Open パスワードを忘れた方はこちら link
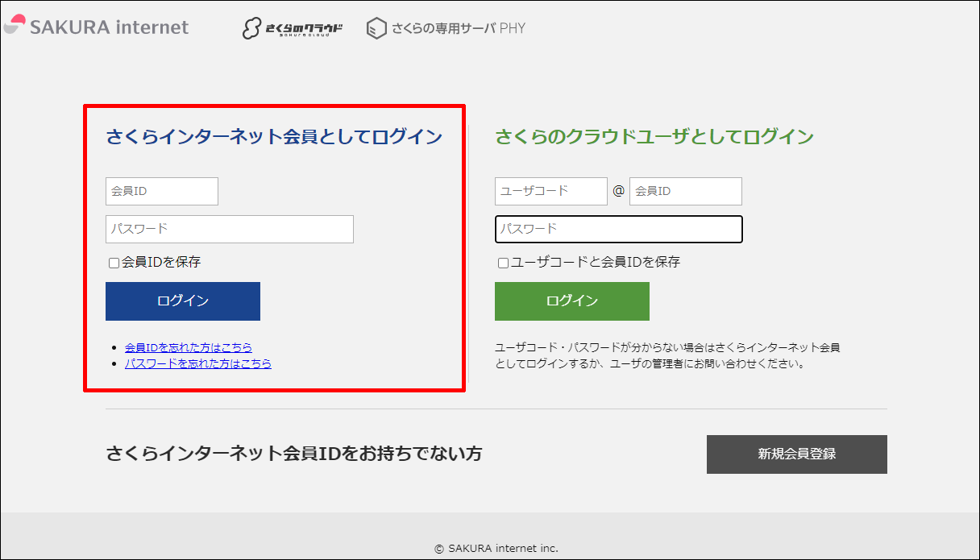The width and height of the screenshot is (980, 560). [x=198, y=363]
